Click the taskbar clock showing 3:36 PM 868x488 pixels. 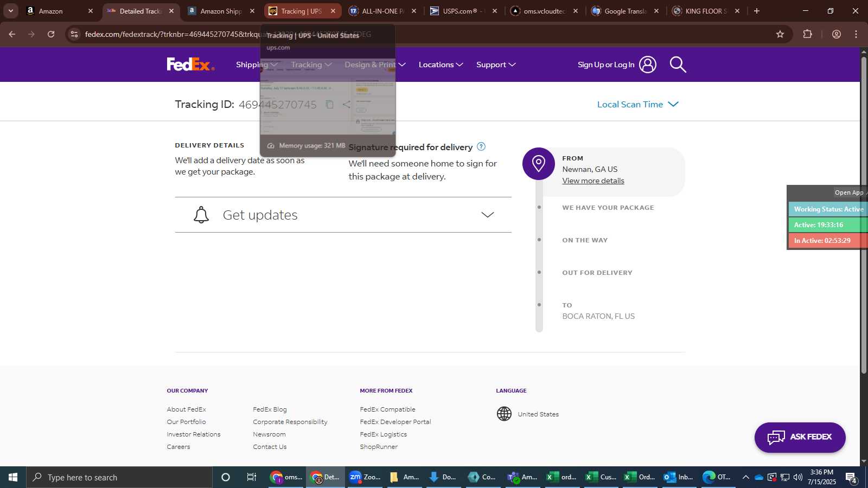pos(821,477)
